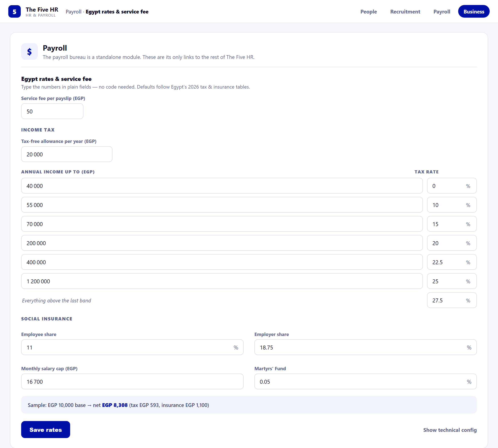Image resolution: width=498 pixels, height=448 pixels.
Task: Click the 'Service fee per payslip (EGP)' label
Action: [53, 98]
